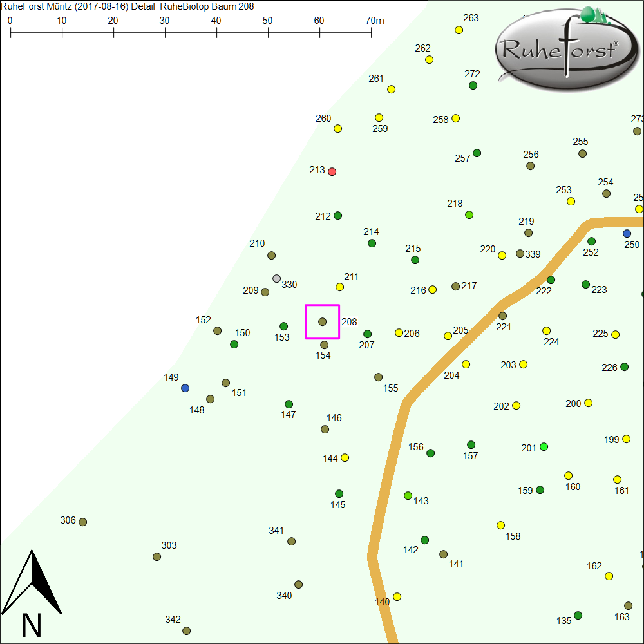Select olive tree marker 306
This screenshot has width=644, height=644.
coord(82,522)
